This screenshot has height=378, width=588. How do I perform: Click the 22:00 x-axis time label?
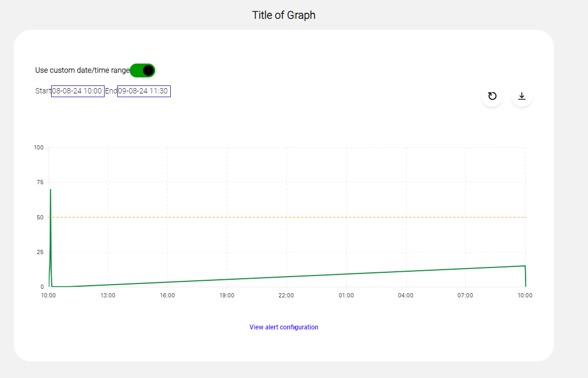[287, 295]
